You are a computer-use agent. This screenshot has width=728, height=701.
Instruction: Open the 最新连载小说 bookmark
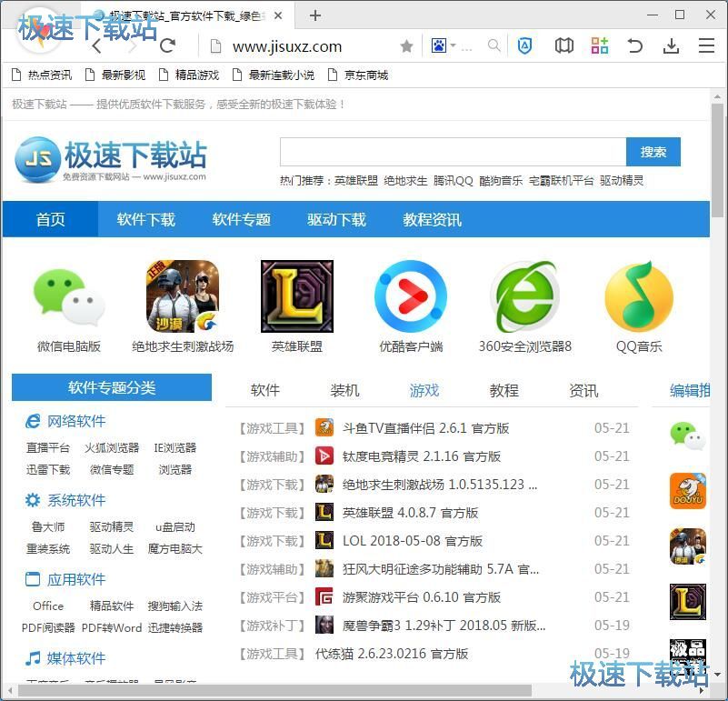pyautogui.click(x=274, y=75)
